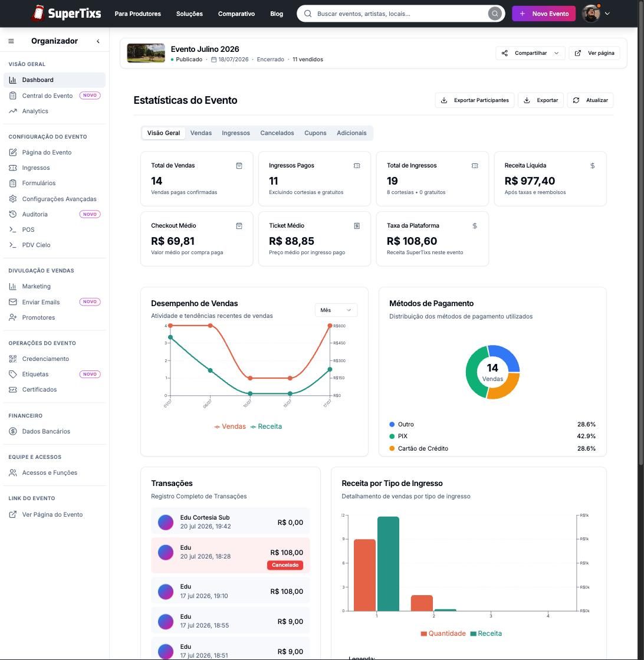Click the PDV Cielo terminal icon
The height and width of the screenshot is (660, 644).
tap(13, 245)
